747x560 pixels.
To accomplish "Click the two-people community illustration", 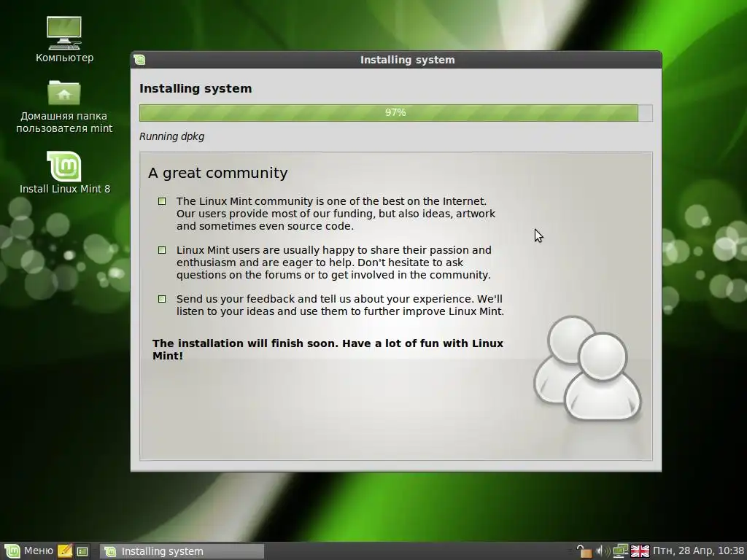I will pos(587,368).
